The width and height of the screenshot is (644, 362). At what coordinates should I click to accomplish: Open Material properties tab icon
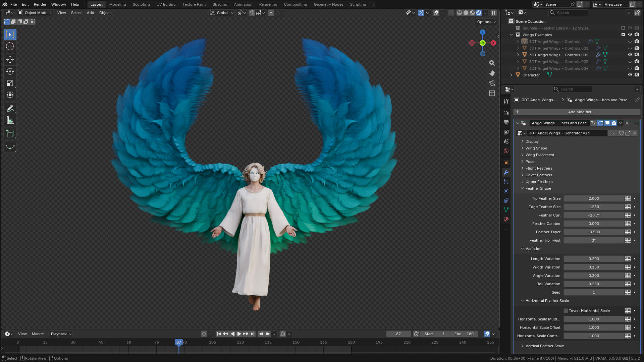tap(506, 219)
